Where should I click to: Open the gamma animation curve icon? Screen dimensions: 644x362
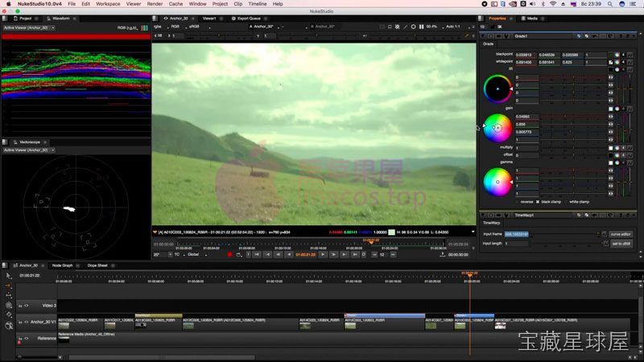pyautogui.click(x=630, y=163)
